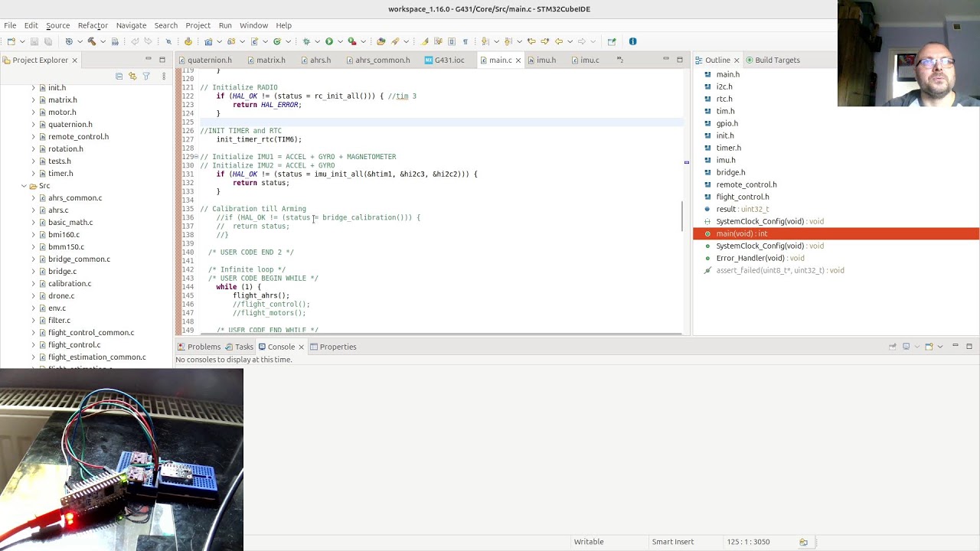Close the Console tab

[301, 347]
